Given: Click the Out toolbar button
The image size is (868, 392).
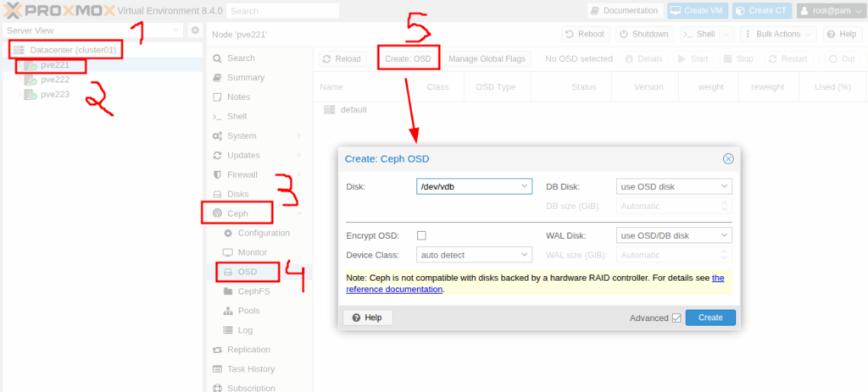Looking at the screenshot, I should (x=842, y=59).
